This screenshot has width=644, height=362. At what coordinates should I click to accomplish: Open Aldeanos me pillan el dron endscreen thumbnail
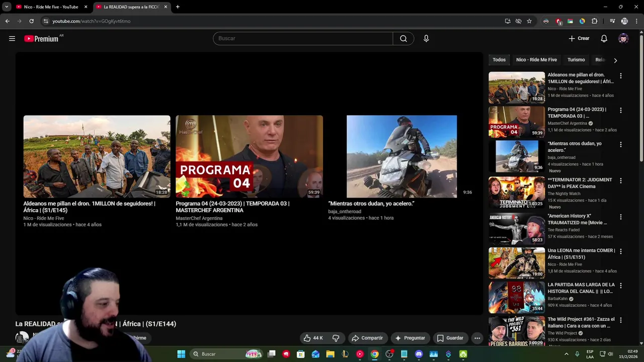tap(97, 156)
